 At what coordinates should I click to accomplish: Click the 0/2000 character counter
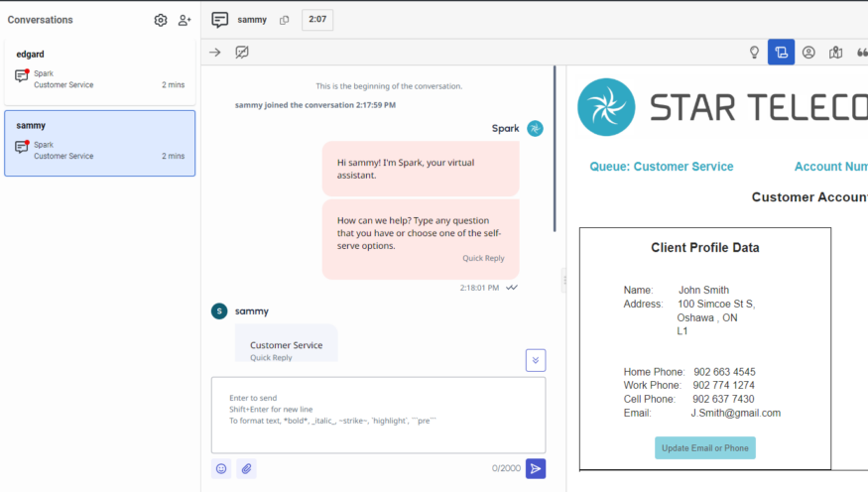(x=506, y=468)
